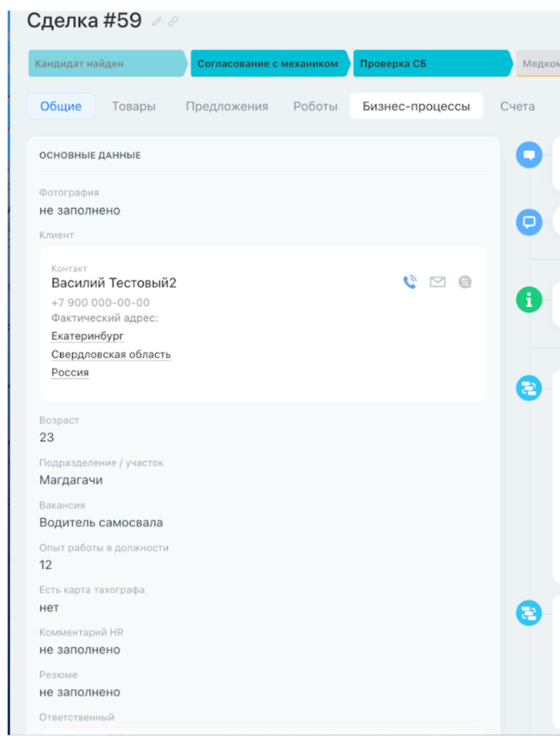Click the top chat icon in the right sidebar

529,155
